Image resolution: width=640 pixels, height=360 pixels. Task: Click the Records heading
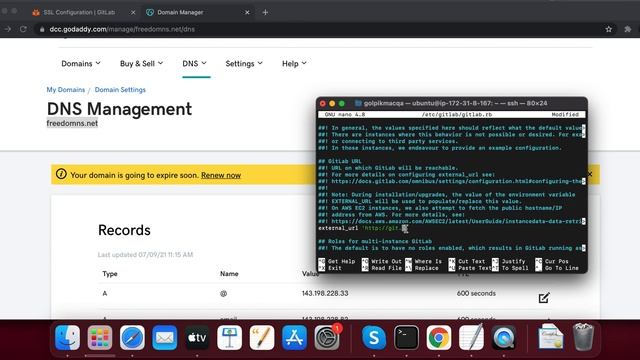tap(124, 230)
